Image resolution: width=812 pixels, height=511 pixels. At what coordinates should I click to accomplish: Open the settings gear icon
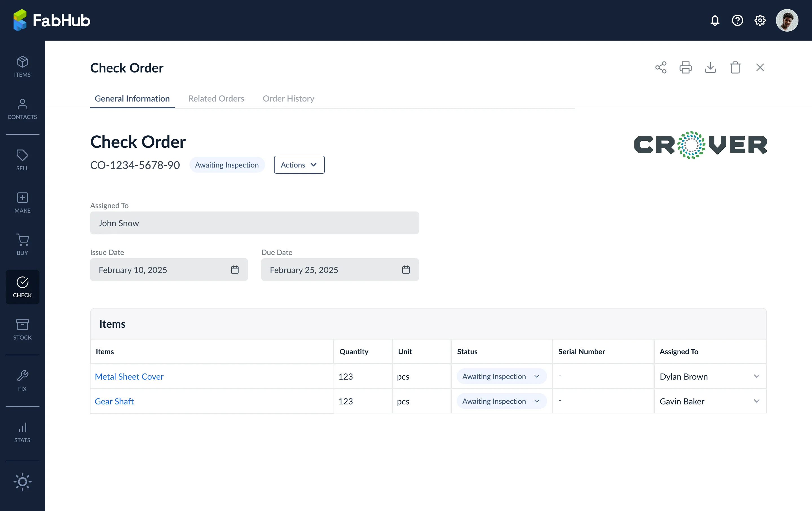point(760,20)
